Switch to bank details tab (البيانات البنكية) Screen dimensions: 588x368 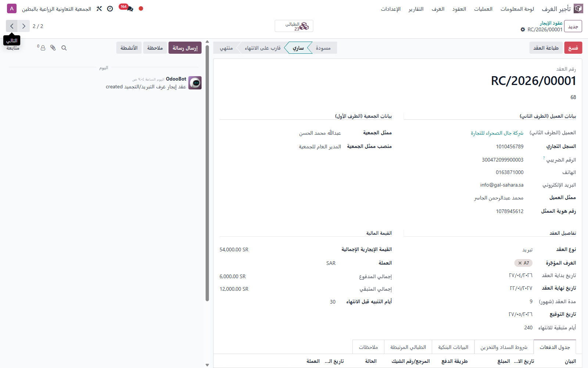pos(453,347)
